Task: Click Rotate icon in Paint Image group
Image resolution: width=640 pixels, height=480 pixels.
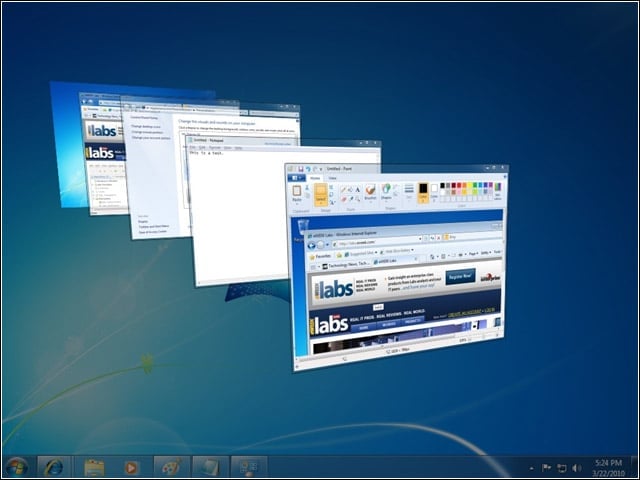Action: click(x=332, y=202)
